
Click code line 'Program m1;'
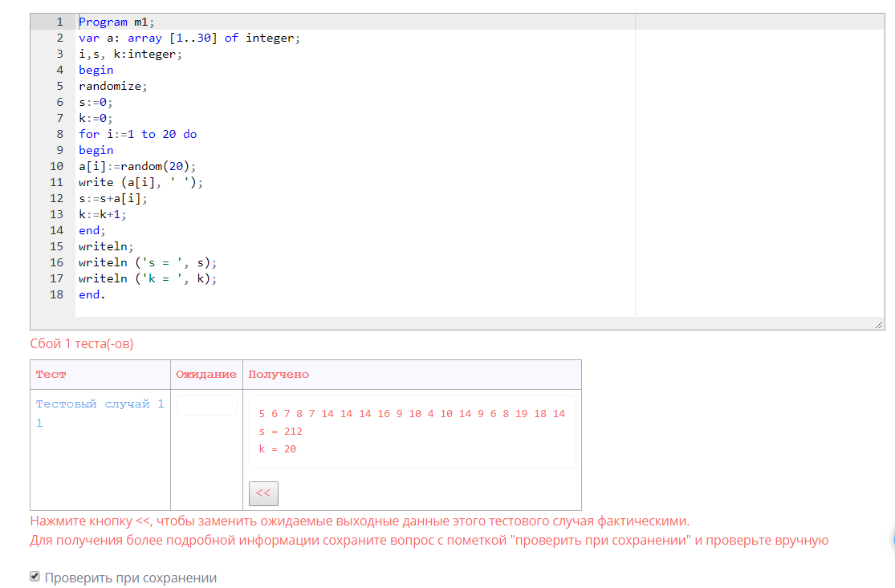tap(116, 22)
